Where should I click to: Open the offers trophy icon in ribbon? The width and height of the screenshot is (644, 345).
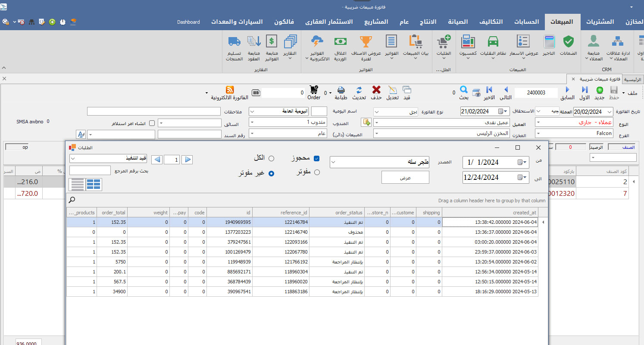point(366,42)
